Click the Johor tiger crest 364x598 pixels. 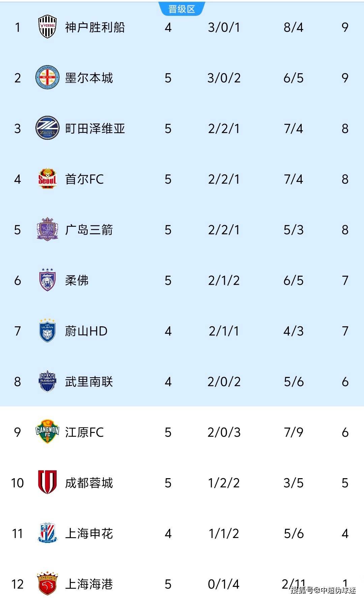pyautogui.click(x=47, y=280)
